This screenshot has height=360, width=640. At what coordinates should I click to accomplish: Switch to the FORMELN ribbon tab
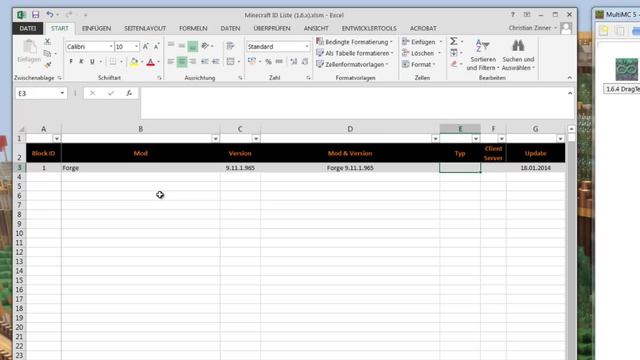pos(193,28)
